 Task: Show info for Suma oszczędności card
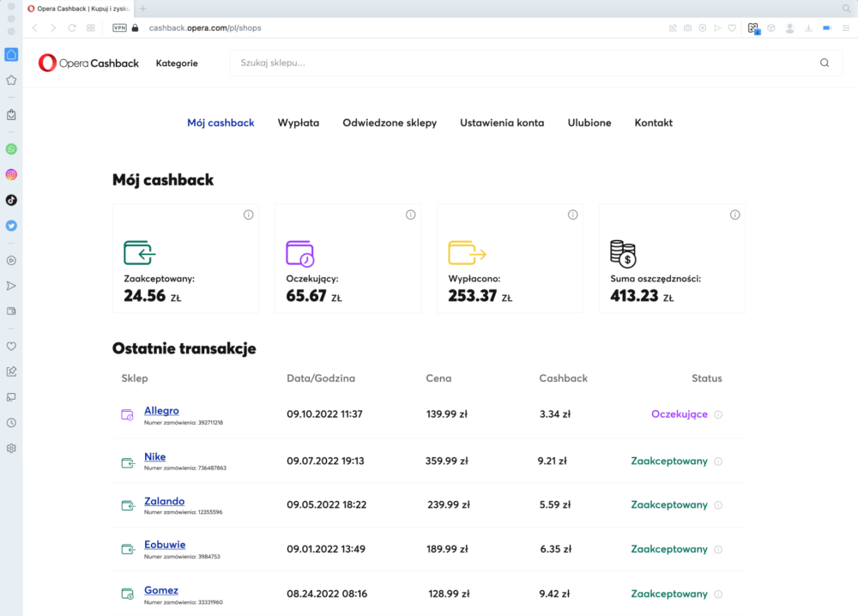click(735, 215)
